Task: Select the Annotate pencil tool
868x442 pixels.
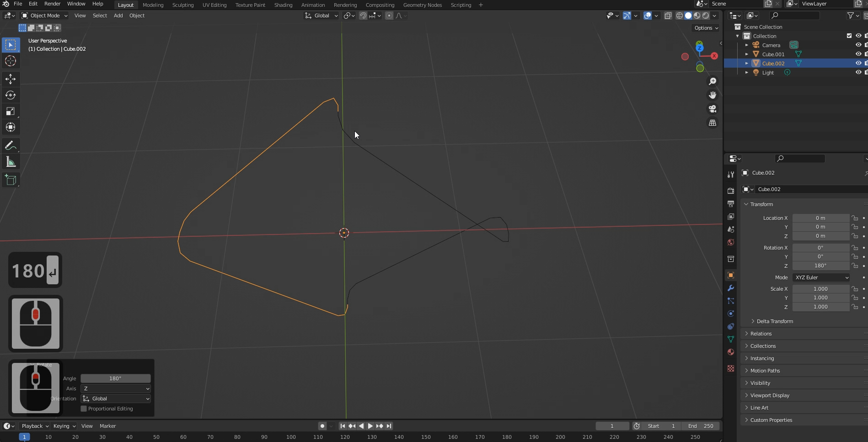Action: pyautogui.click(x=11, y=146)
